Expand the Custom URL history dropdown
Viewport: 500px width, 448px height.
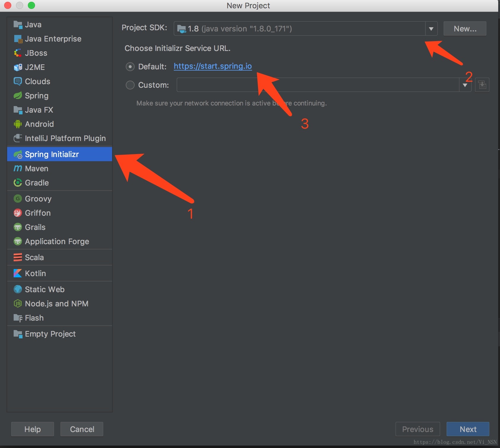465,85
